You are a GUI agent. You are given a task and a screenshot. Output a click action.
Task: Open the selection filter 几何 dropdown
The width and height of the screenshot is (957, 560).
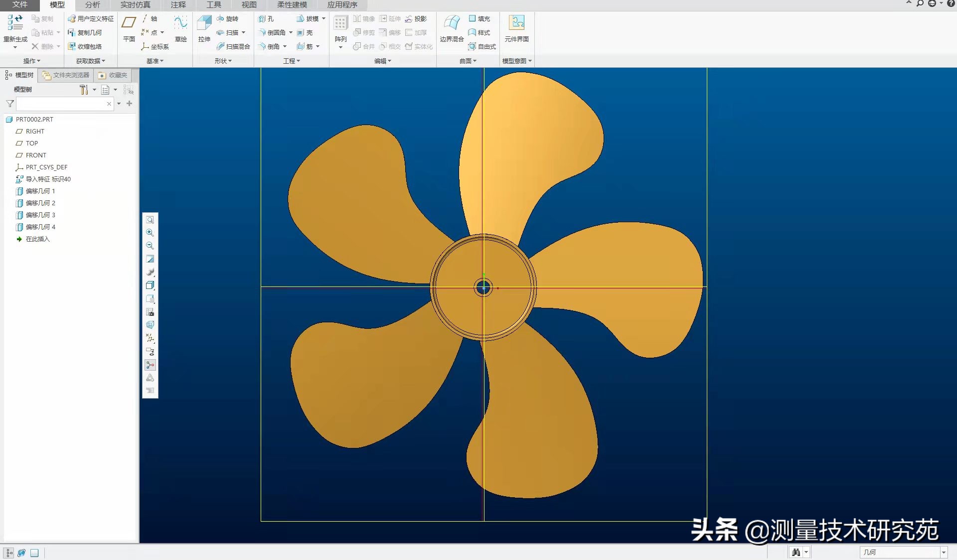click(x=943, y=553)
